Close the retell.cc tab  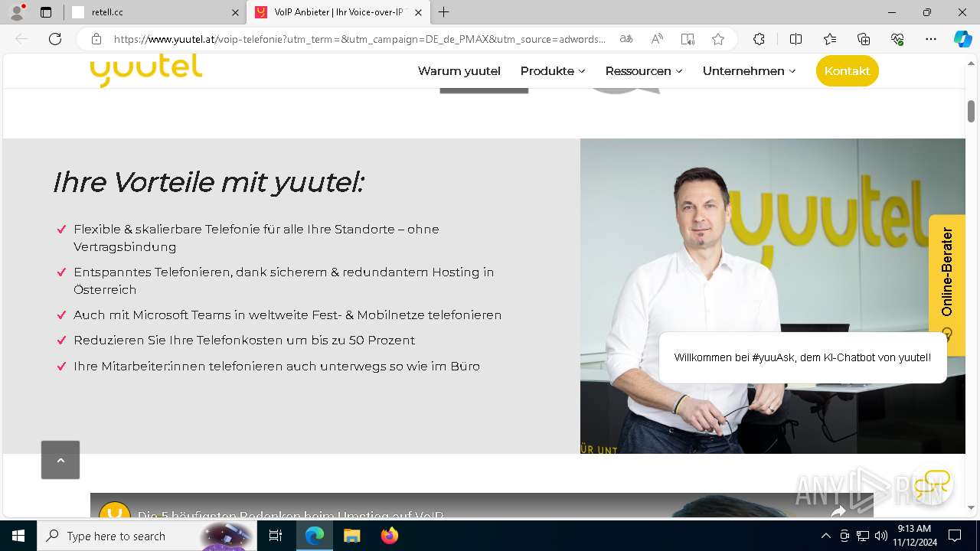click(235, 12)
